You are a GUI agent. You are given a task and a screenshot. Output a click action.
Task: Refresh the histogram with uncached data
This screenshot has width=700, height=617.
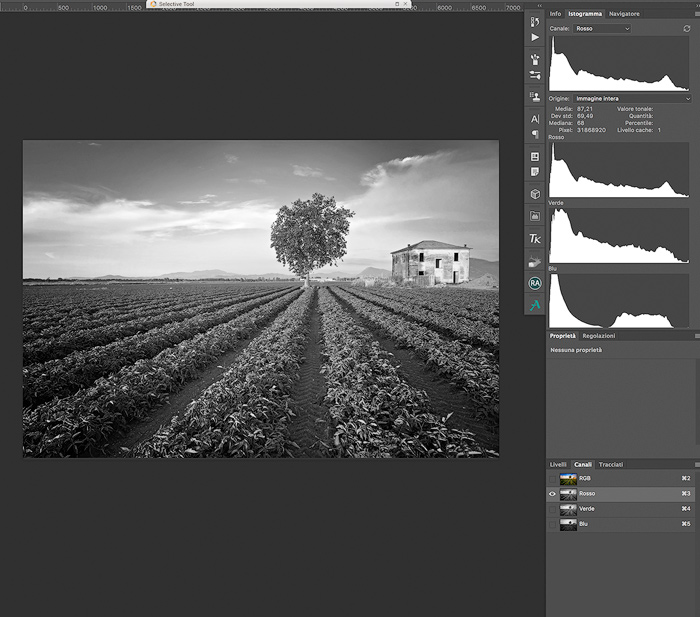point(686,29)
